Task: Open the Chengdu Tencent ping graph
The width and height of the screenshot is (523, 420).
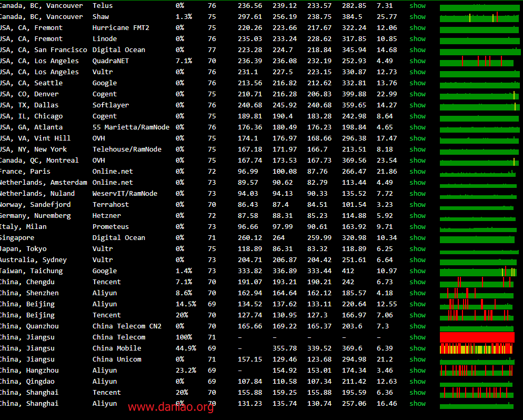Action: [x=477, y=282]
